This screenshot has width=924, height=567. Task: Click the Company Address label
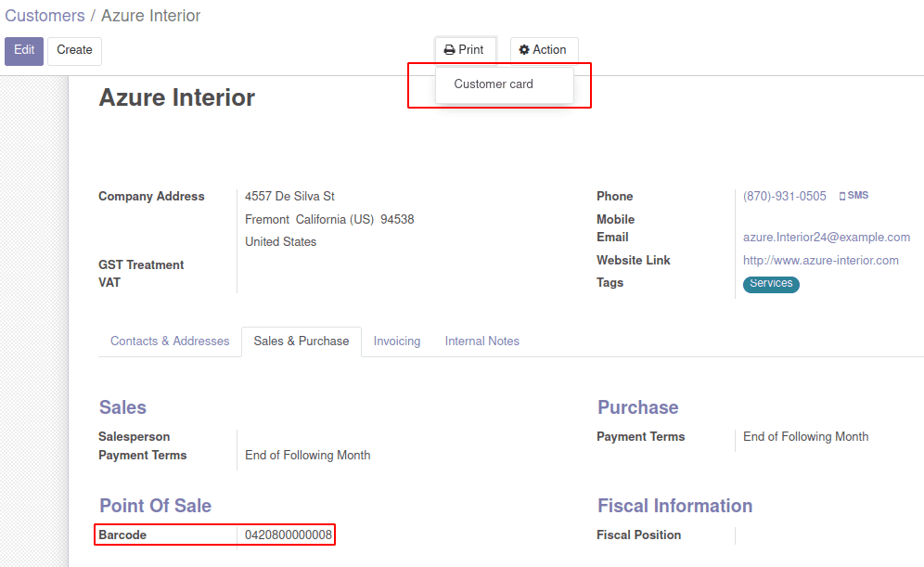(x=151, y=197)
